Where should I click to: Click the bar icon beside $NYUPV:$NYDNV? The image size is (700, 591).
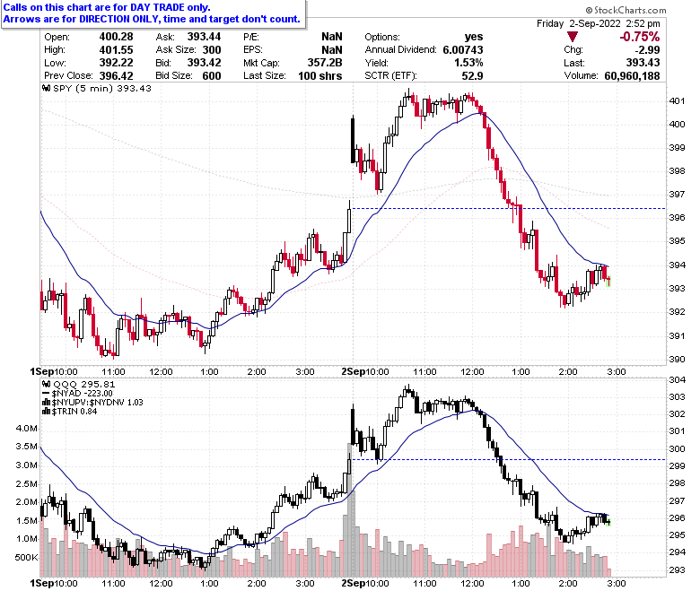[46, 403]
